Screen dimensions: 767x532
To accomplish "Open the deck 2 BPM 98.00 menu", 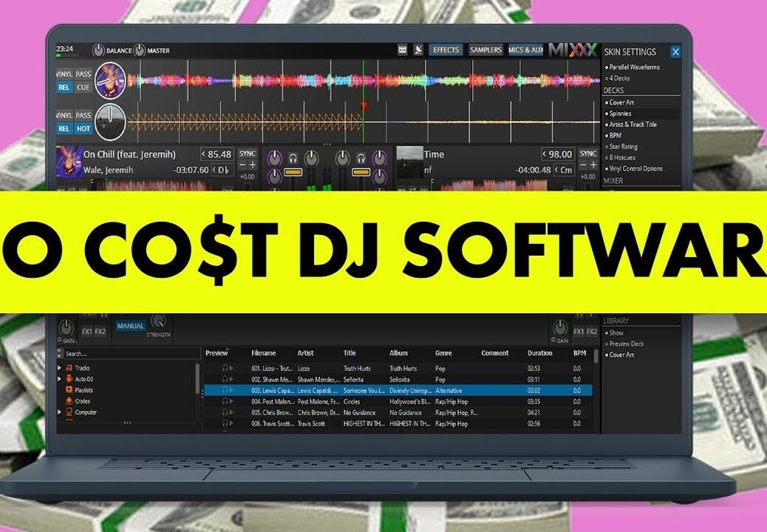I will [x=557, y=154].
